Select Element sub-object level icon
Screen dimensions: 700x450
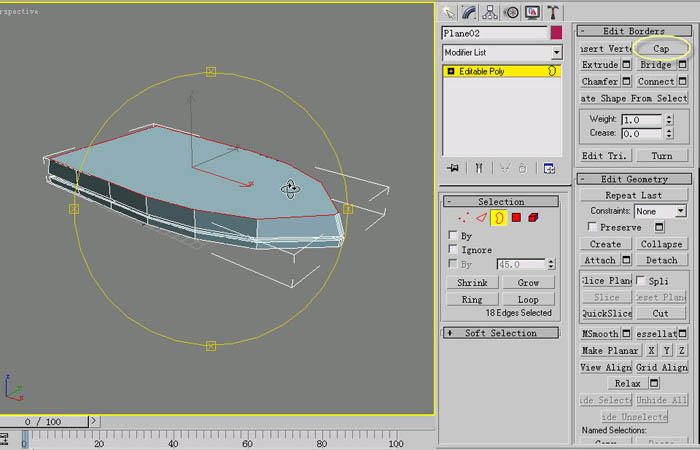point(533,218)
